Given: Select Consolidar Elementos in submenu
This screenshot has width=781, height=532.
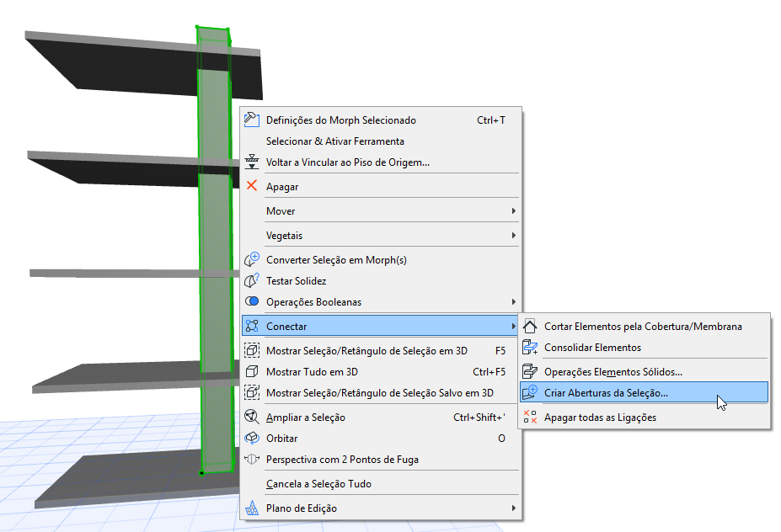Looking at the screenshot, I should coord(644,348).
